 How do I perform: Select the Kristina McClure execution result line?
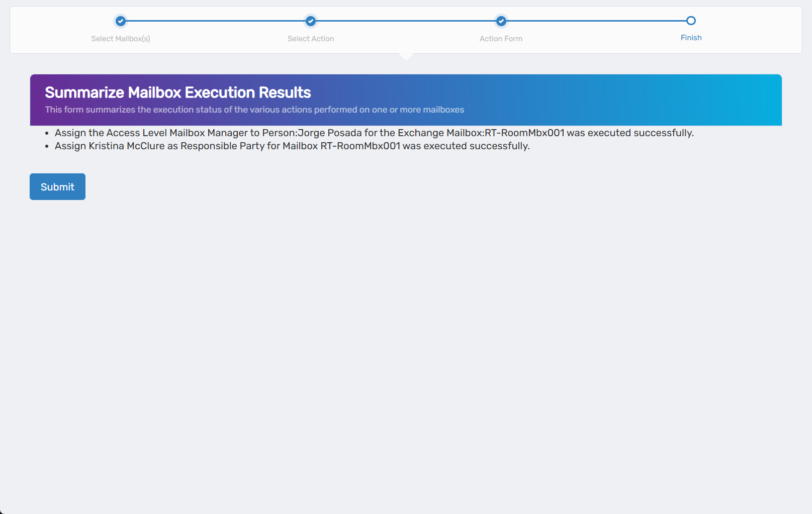click(293, 146)
